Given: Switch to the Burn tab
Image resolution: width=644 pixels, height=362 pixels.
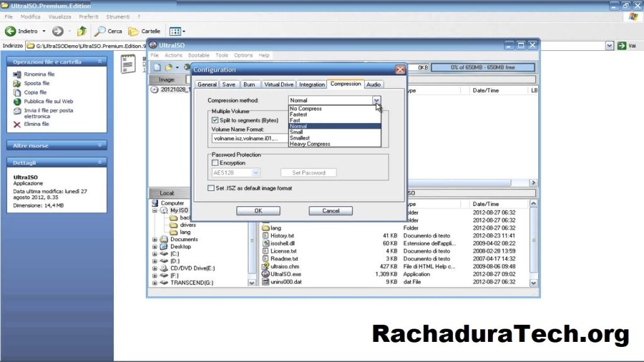Looking at the screenshot, I should click(249, 85).
